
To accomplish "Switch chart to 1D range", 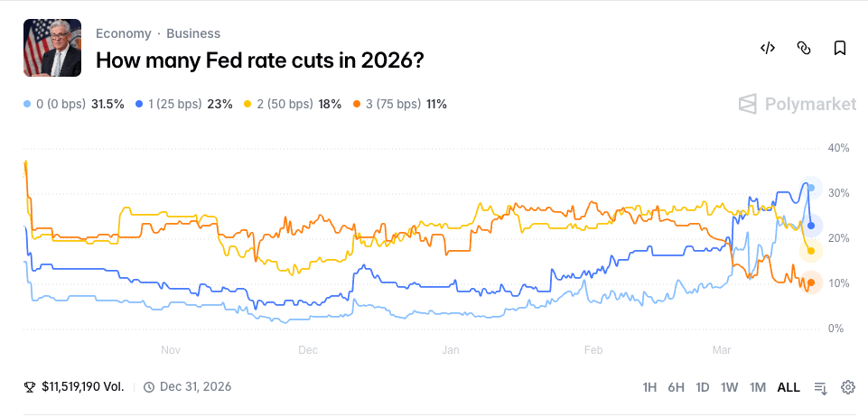I will pyautogui.click(x=703, y=387).
